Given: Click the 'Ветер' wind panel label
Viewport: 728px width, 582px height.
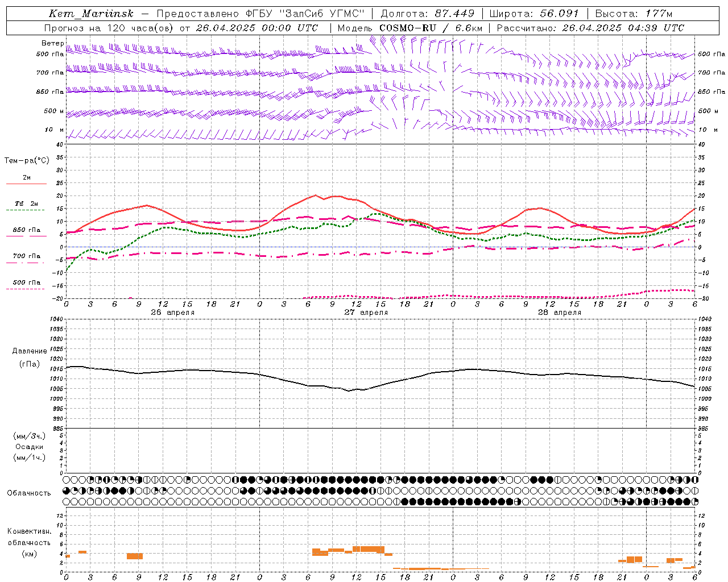Looking at the screenshot, I should click(52, 43).
